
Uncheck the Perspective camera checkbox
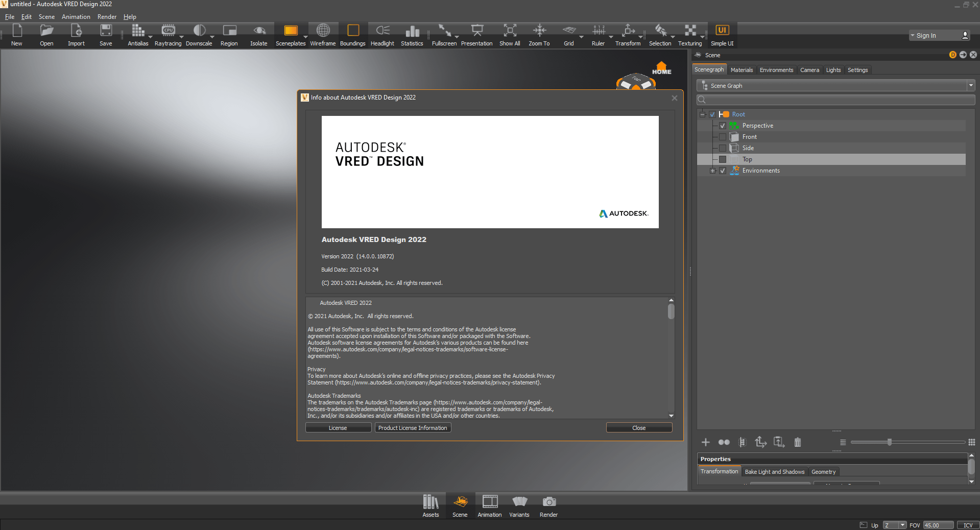pyautogui.click(x=723, y=126)
